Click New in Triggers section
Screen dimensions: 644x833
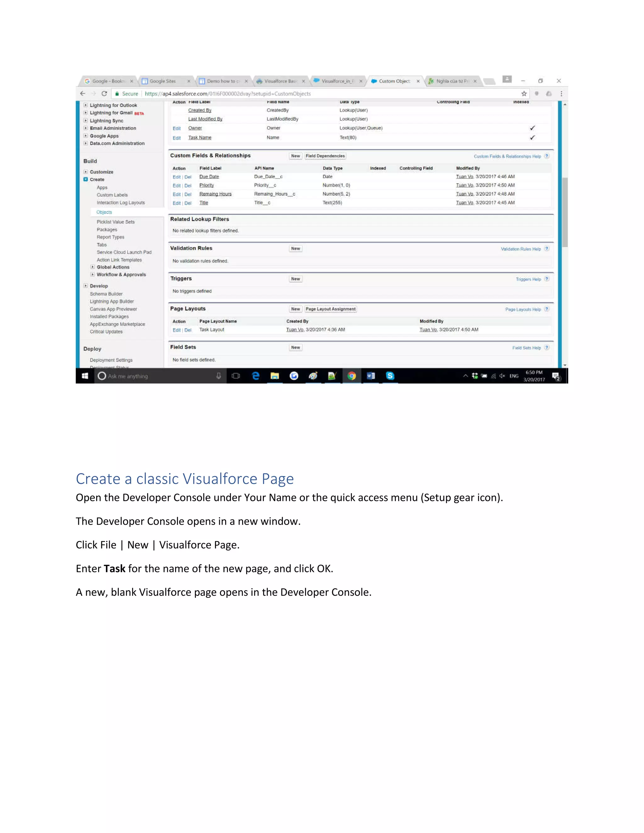coord(296,279)
